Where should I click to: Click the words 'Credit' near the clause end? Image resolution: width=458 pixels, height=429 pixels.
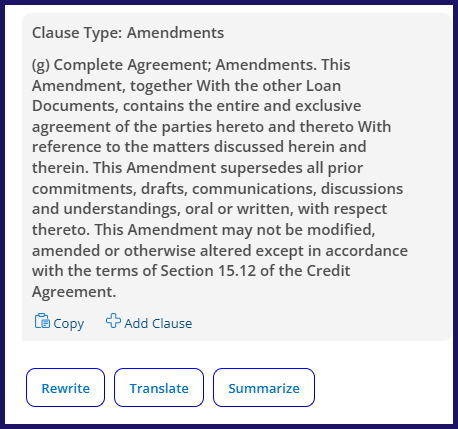tap(328, 271)
